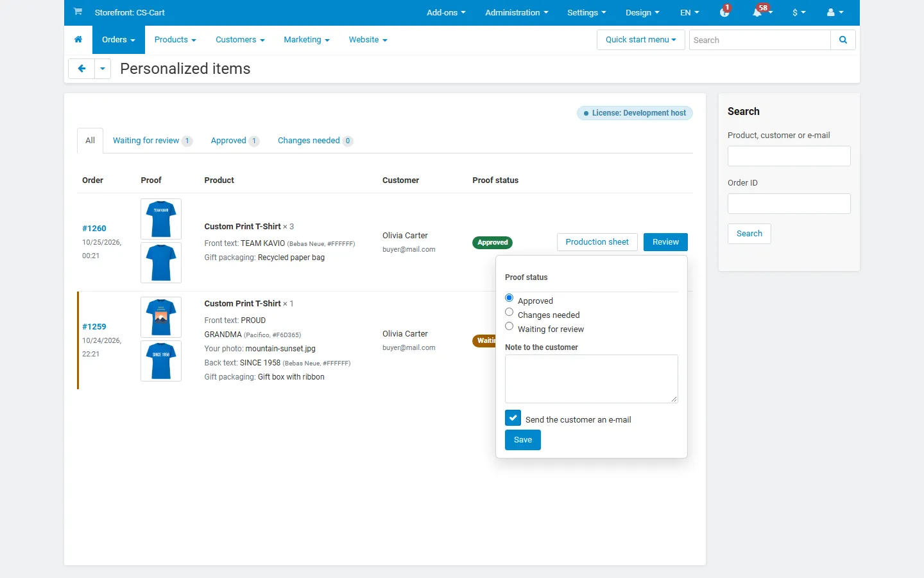
Task: Open the Products menu
Action: click(x=175, y=40)
